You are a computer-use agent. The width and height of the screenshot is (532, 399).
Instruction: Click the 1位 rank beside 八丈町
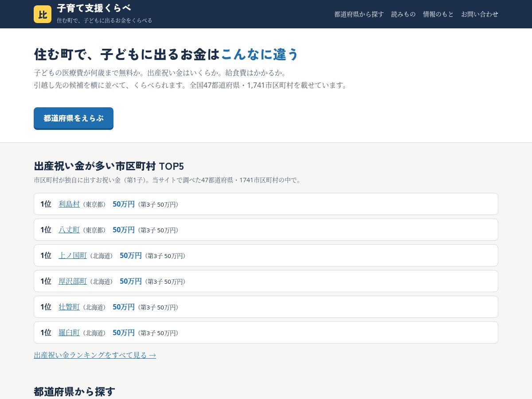46,230
